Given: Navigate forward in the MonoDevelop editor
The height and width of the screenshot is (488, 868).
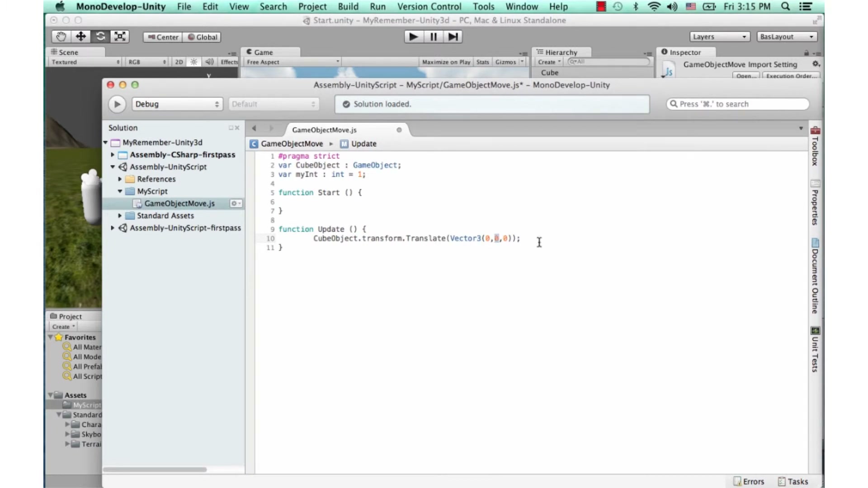Looking at the screenshot, I should pos(271,128).
